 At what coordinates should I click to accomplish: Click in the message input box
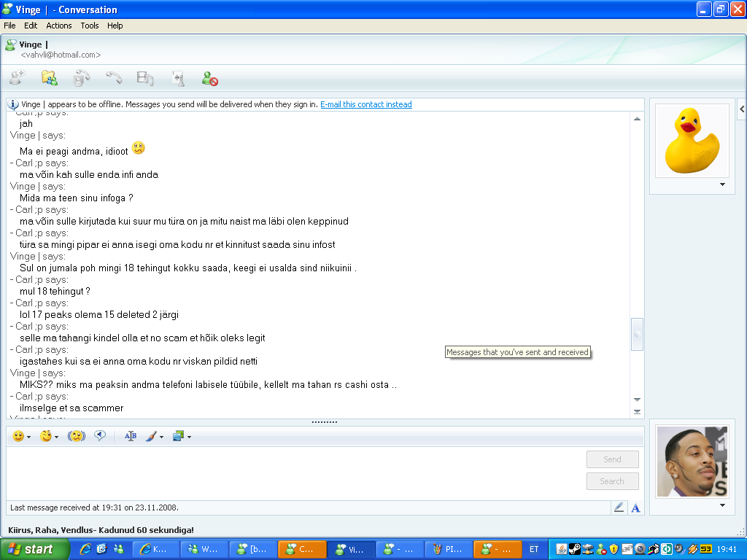pyautogui.click(x=292, y=472)
